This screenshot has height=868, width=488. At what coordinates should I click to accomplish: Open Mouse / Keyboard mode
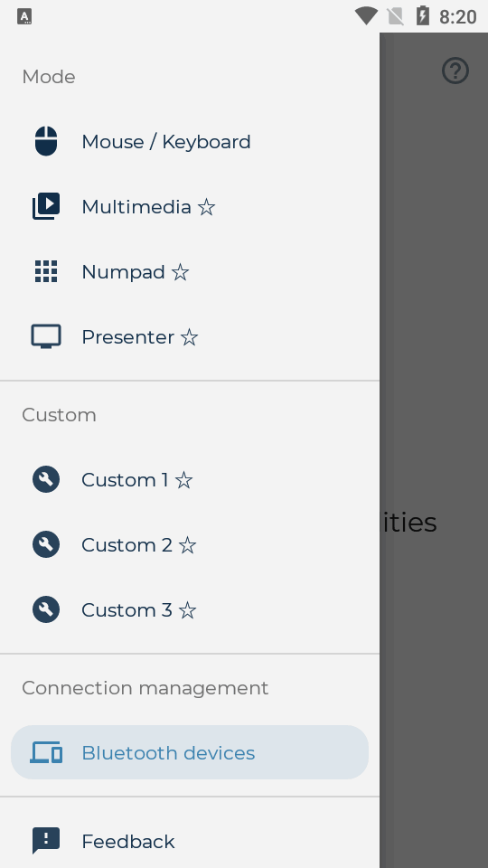(190, 142)
